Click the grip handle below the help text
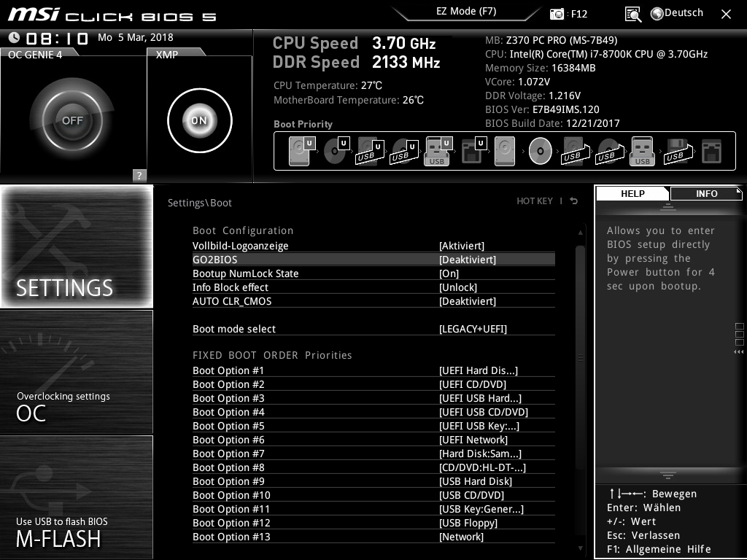Screen dimensions: 747x560 (x=668, y=475)
